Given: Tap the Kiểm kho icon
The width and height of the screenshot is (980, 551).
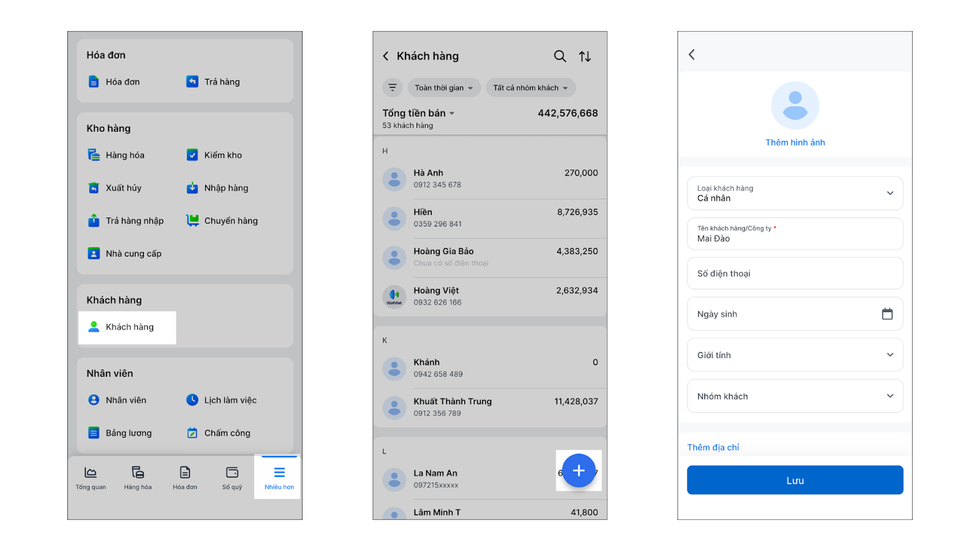Looking at the screenshot, I should [192, 155].
